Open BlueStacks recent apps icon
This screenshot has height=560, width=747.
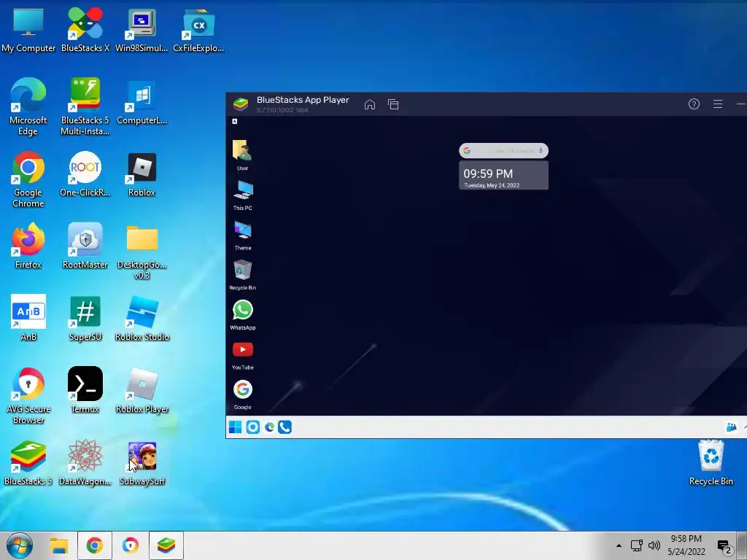pyautogui.click(x=393, y=104)
